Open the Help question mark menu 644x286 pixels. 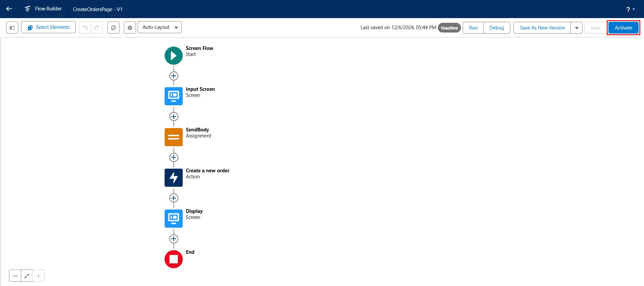tap(630, 9)
